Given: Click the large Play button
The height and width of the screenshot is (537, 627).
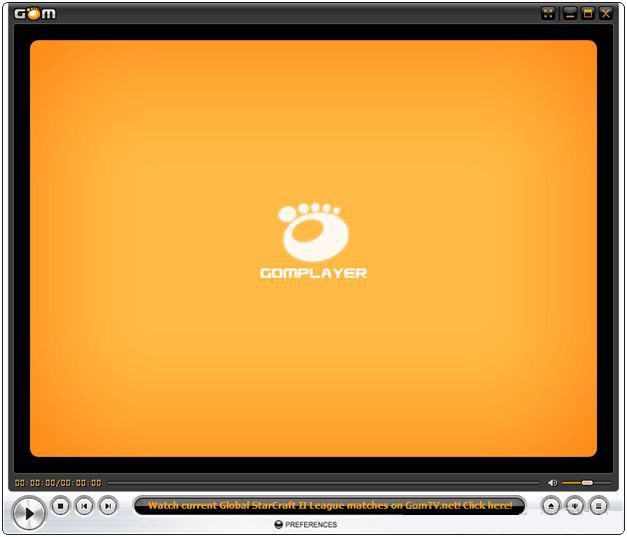Looking at the screenshot, I should (29, 513).
